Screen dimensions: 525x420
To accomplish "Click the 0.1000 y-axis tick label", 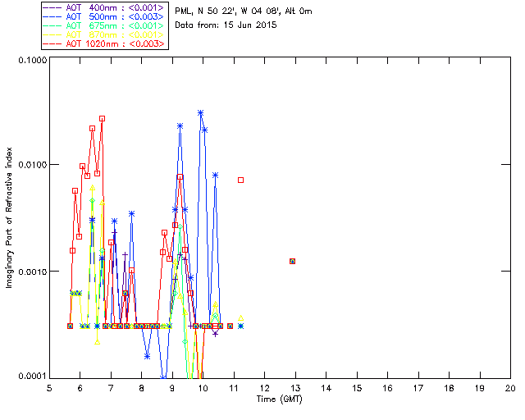I will click(32, 60).
